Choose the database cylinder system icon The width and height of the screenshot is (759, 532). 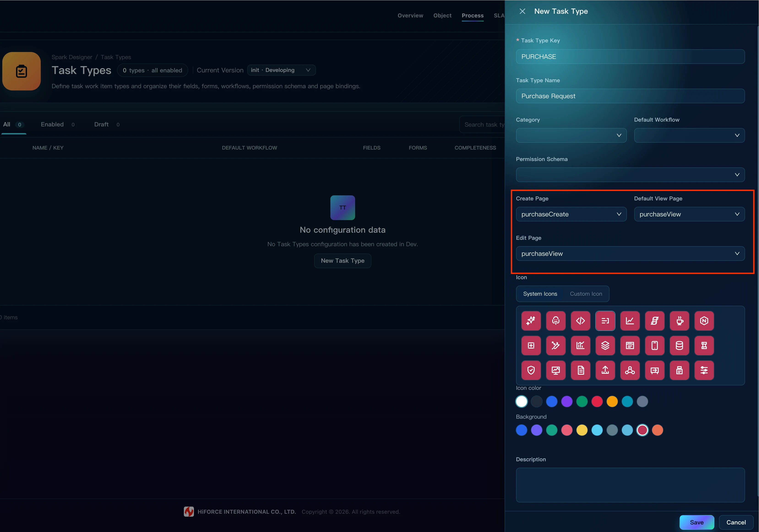679,346
